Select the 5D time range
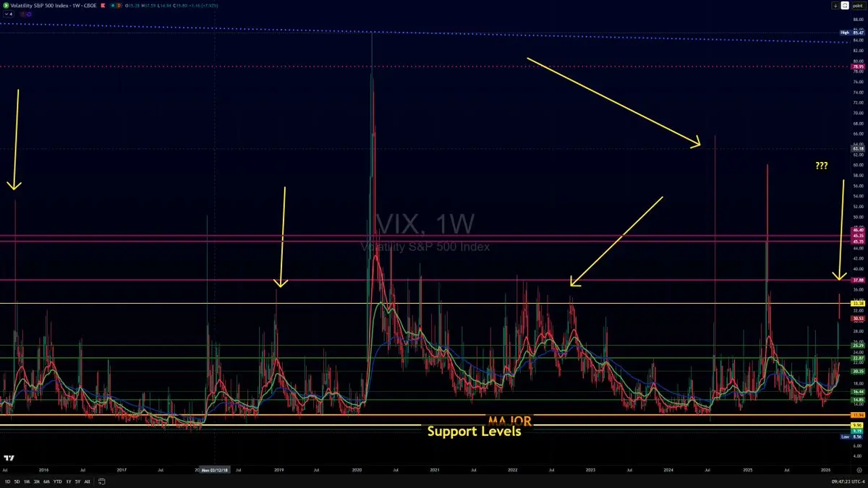 click(x=17, y=481)
